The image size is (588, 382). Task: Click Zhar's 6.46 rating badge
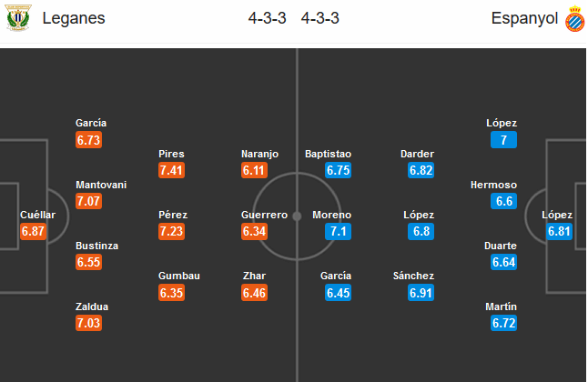(254, 292)
